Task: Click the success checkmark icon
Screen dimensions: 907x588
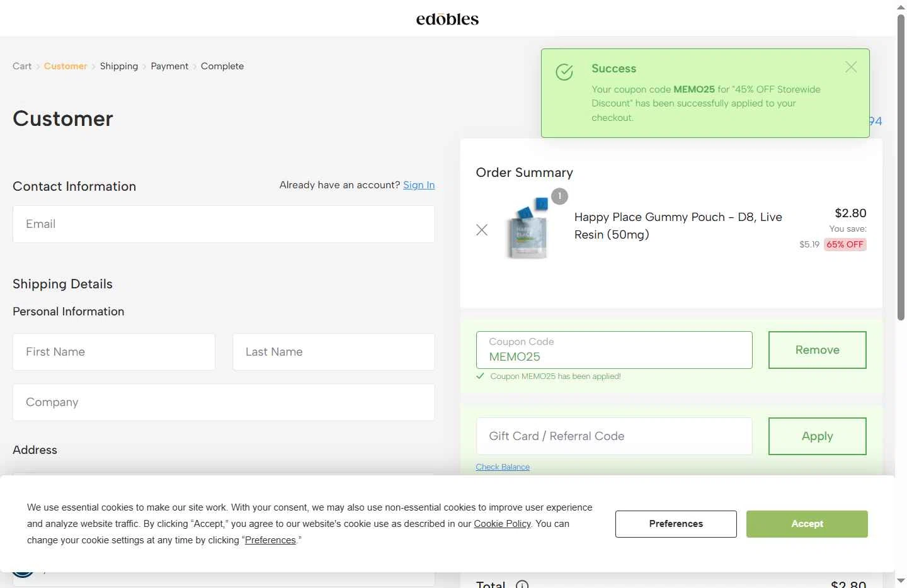Action: tap(564, 72)
